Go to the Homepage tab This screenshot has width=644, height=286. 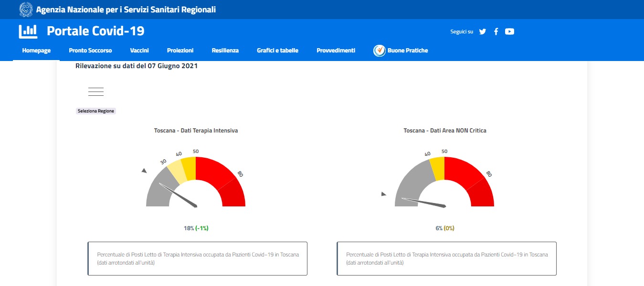coord(36,51)
